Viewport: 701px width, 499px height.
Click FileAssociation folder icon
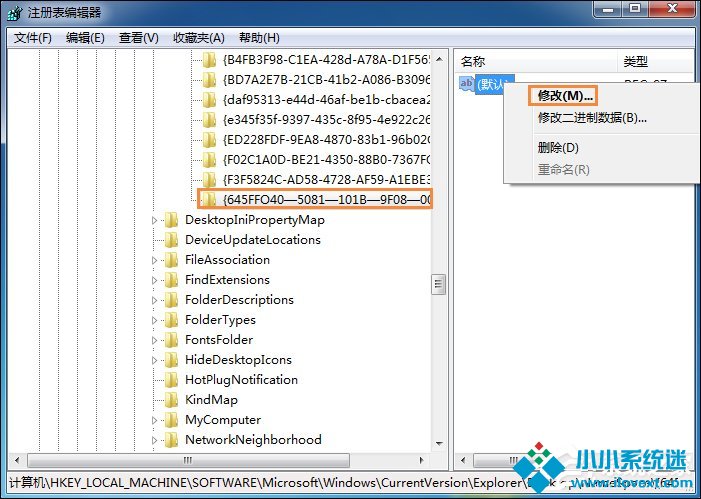171,260
